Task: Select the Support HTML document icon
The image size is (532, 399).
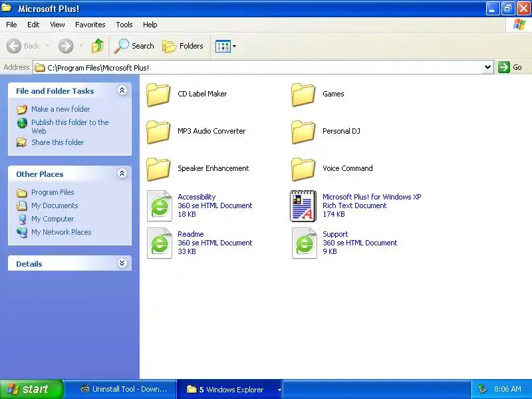Action: [x=305, y=243]
